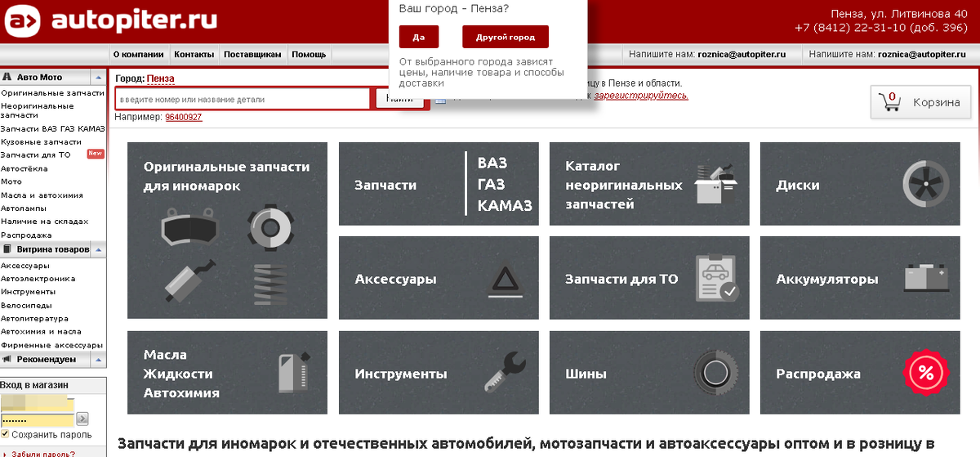This screenshot has width=980, height=457.
Task: Click Забыли пароль link
Action: tap(44, 453)
